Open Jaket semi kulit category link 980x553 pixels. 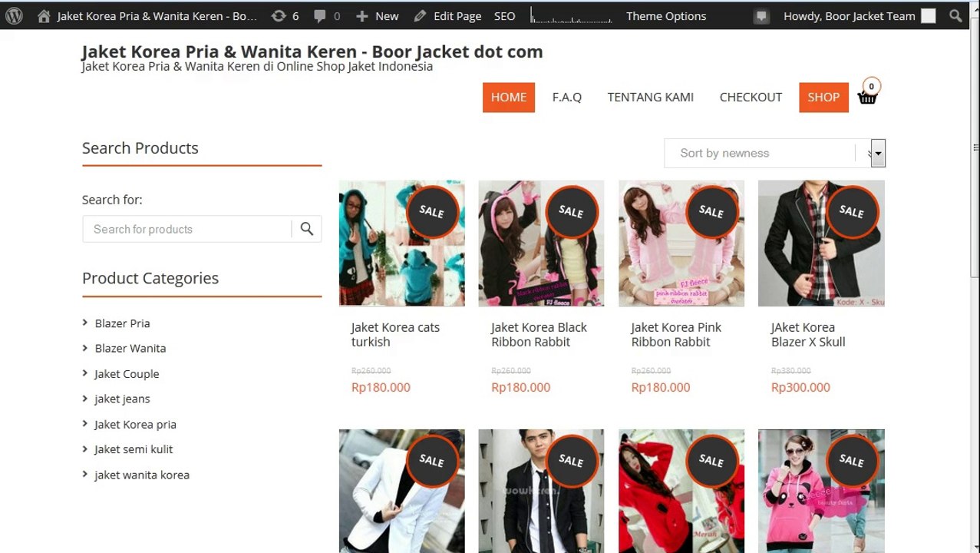click(134, 449)
